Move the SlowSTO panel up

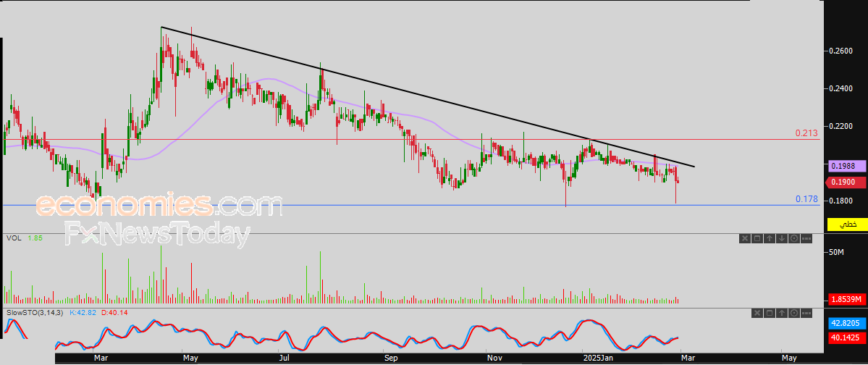[782, 313]
